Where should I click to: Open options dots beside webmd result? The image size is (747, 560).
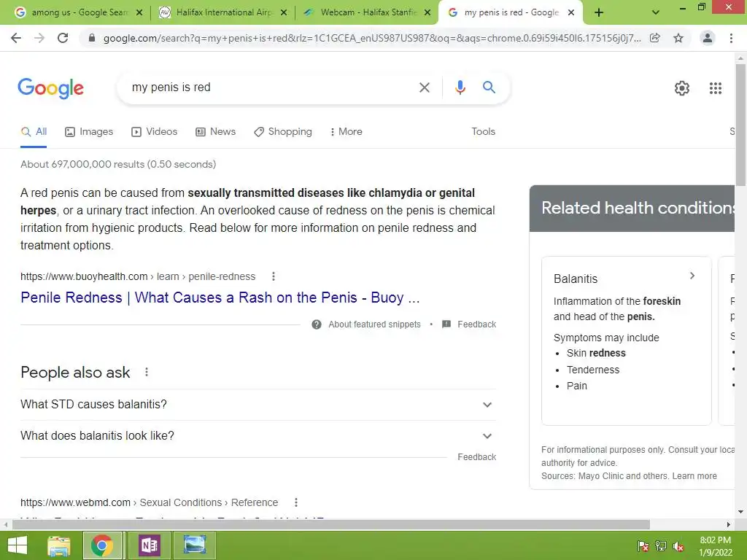(x=296, y=502)
